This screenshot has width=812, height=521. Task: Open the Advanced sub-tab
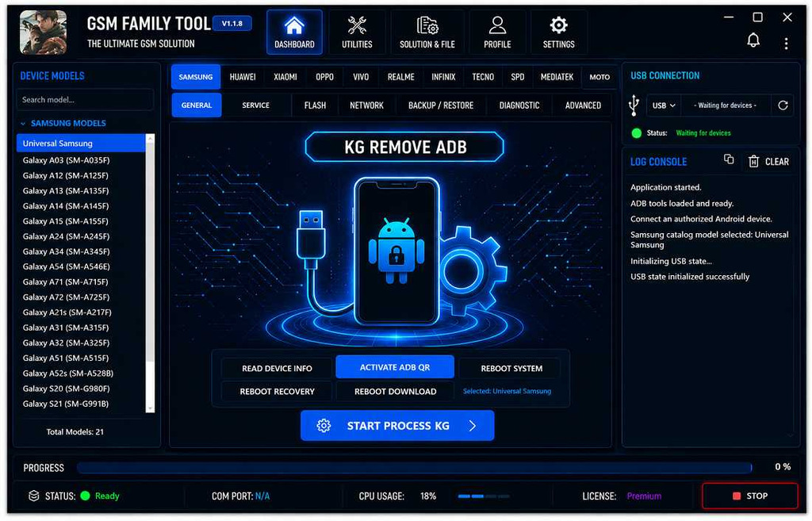click(x=583, y=105)
